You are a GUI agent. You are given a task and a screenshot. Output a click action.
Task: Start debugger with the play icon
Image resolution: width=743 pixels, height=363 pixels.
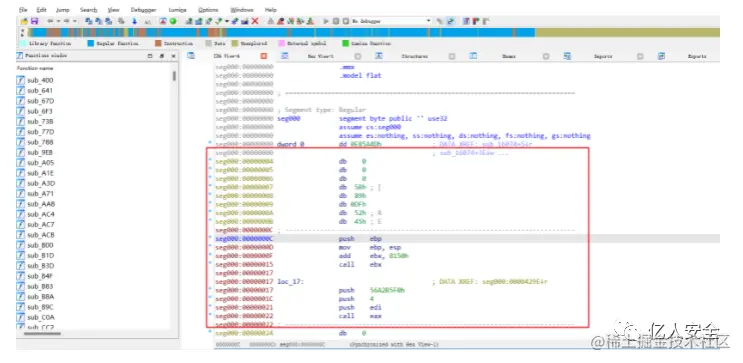point(326,21)
